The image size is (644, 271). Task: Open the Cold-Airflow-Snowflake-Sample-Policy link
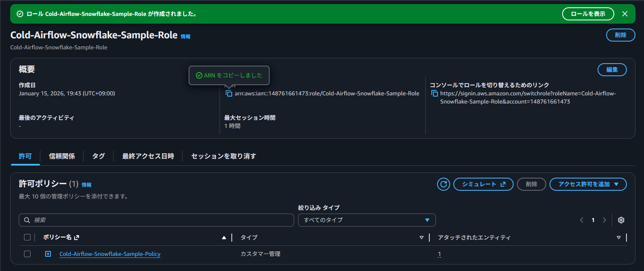click(x=110, y=254)
